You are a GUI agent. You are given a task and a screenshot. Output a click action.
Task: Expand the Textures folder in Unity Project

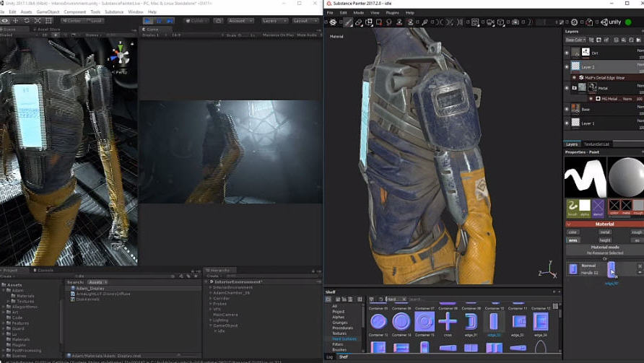tap(8, 302)
